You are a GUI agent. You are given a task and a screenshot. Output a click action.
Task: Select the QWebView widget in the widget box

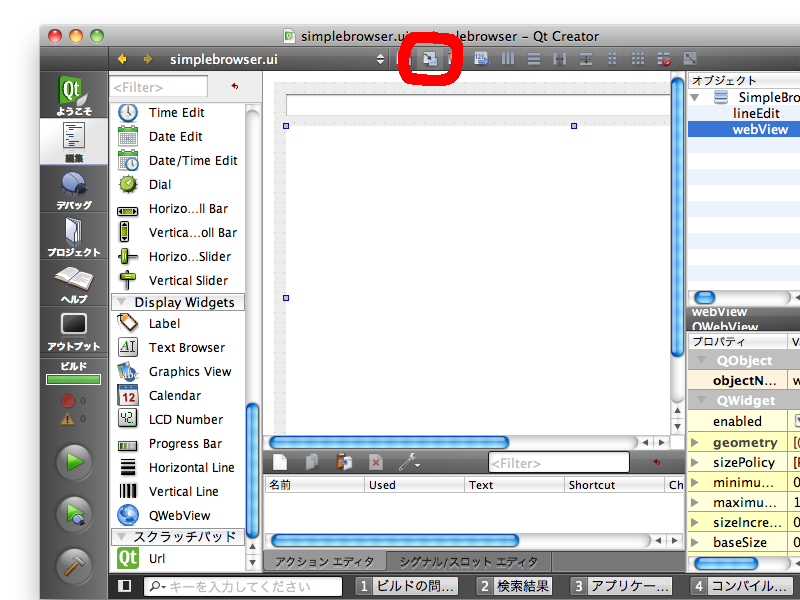179,515
